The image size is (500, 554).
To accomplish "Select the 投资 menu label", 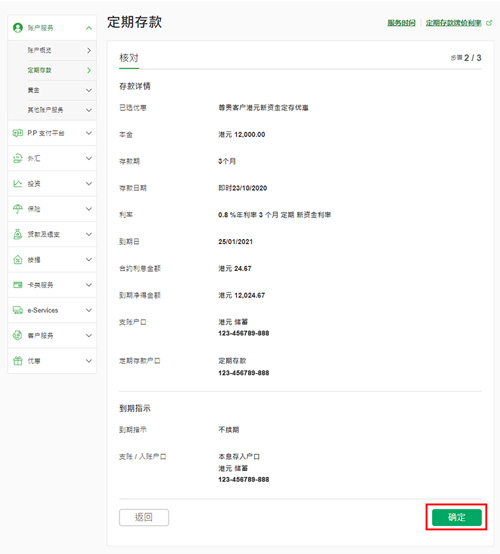I will pos(34,184).
